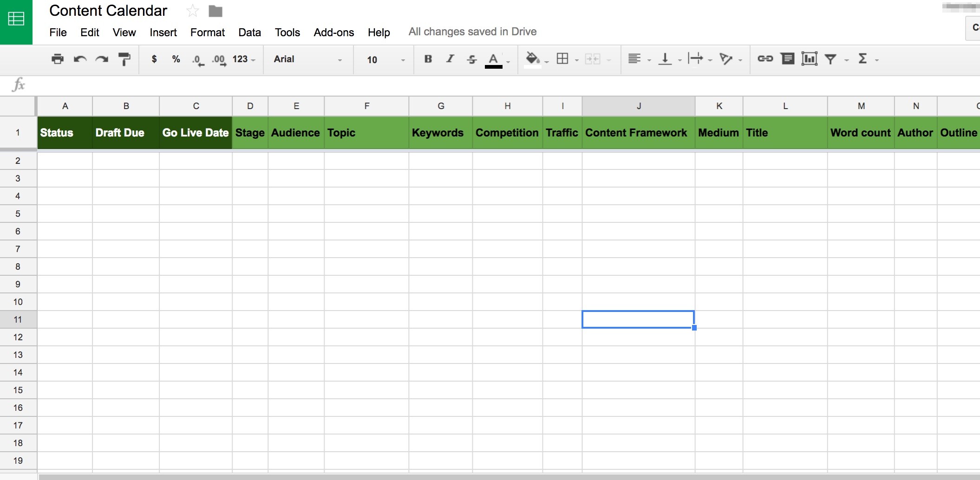The height and width of the screenshot is (480, 980).
Task: Open the font family dropdown
Action: coord(308,59)
